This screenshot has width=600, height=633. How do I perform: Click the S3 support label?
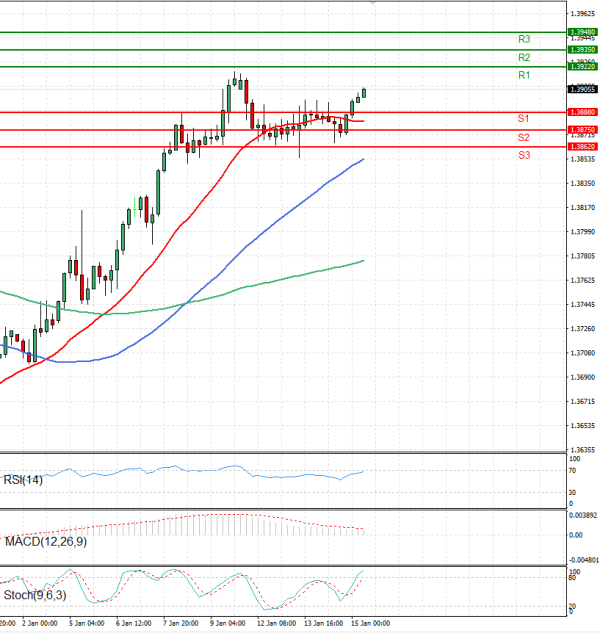524,156
